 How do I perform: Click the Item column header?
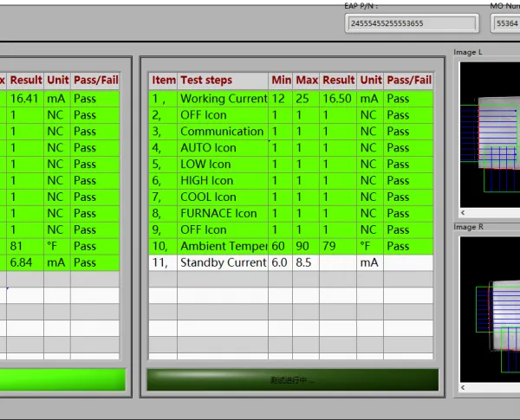pyautogui.click(x=163, y=81)
